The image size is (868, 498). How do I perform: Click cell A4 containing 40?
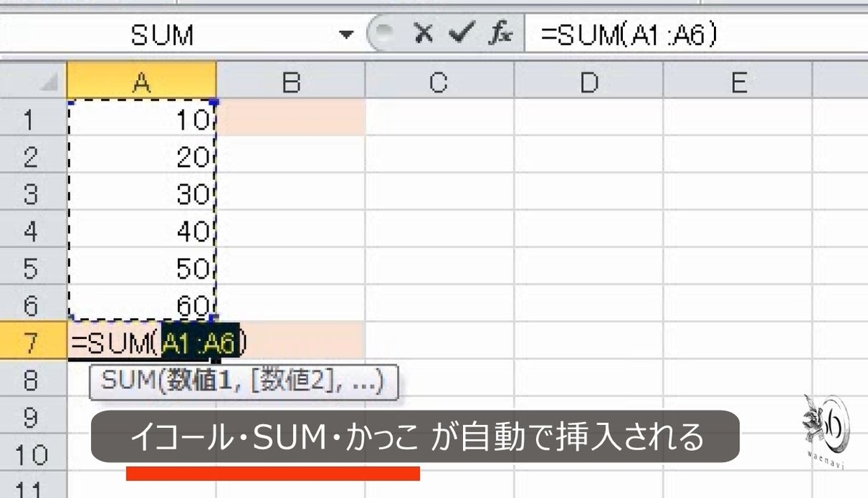(142, 229)
